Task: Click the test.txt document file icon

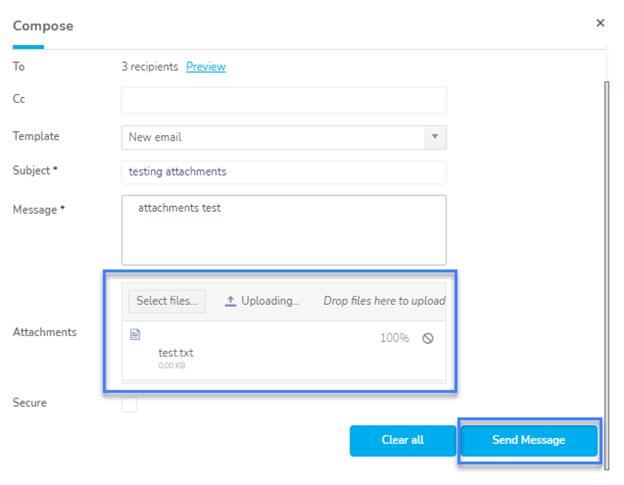Action: tap(135, 335)
